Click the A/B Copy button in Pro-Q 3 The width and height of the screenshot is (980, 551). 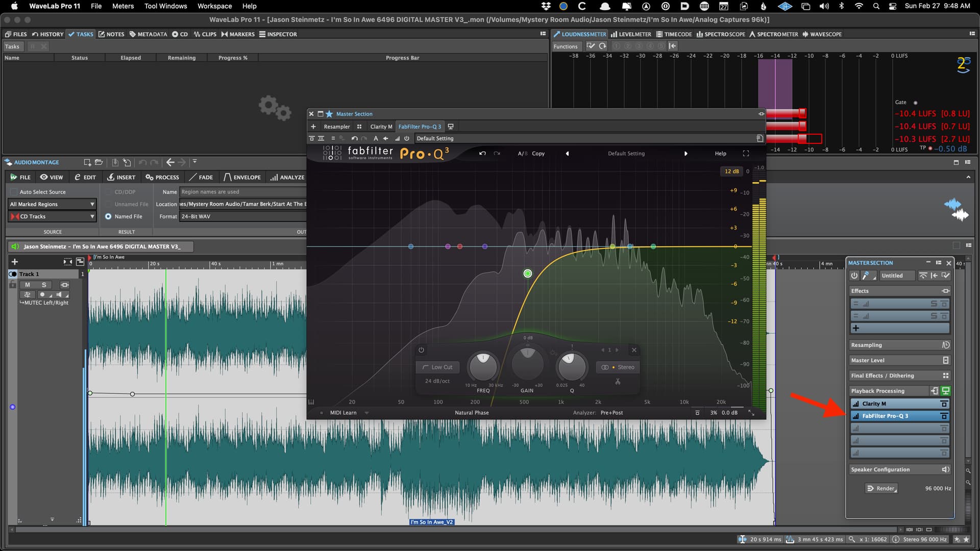pyautogui.click(x=538, y=154)
